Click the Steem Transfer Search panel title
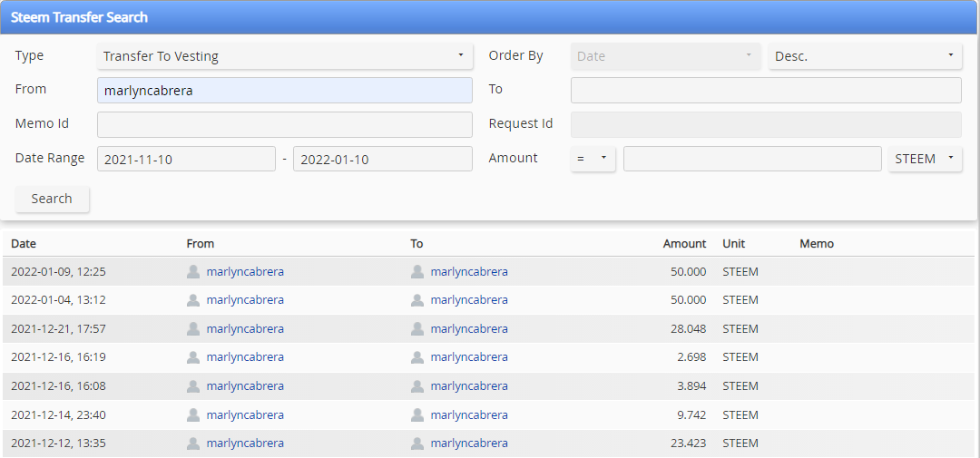The height and width of the screenshot is (458, 980). (79, 17)
